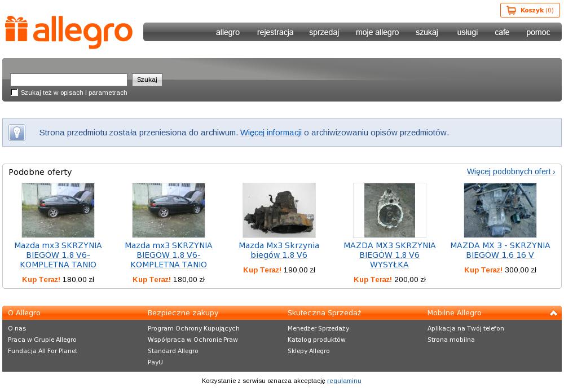This screenshot has width=564, height=392.
Task: Open 'pomoc' help menu item
Action: [x=538, y=32]
